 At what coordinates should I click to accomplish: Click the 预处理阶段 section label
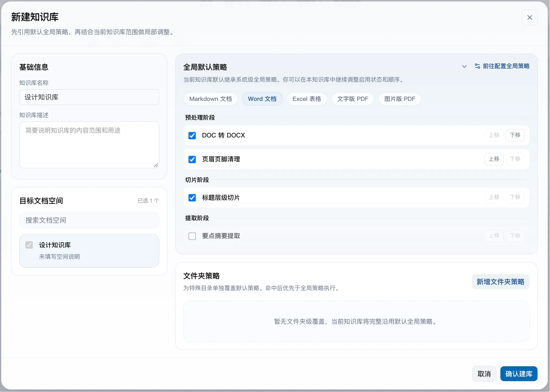click(x=200, y=118)
